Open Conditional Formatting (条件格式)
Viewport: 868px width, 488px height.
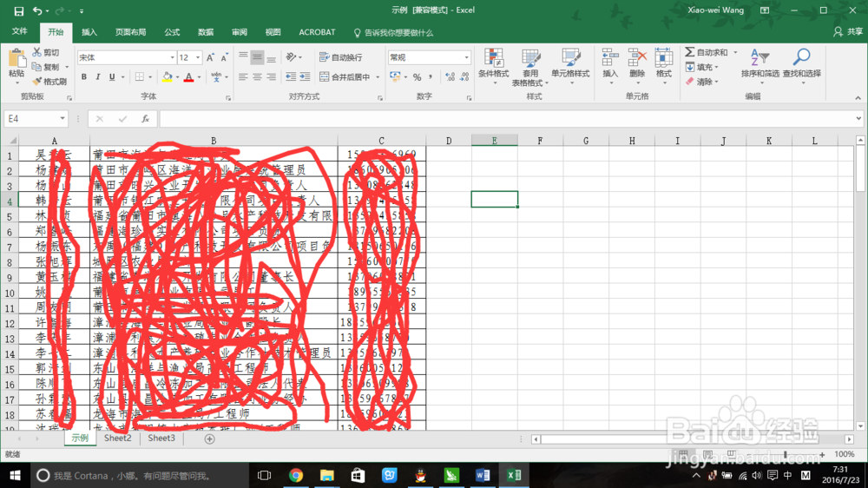coord(493,67)
